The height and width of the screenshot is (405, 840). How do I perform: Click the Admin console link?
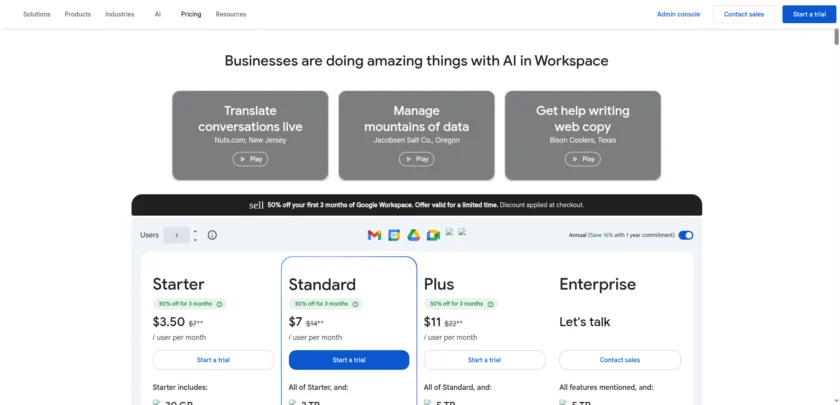[x=678, y=14]
